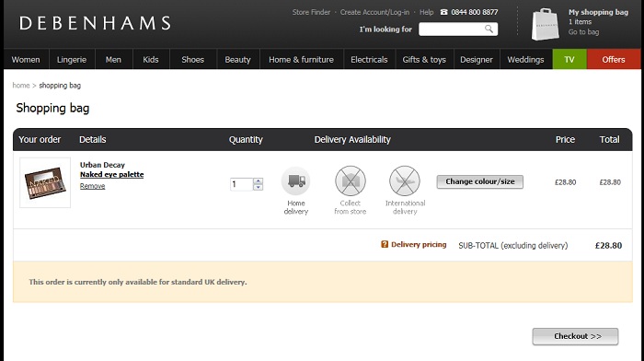Click the standard UK delivery notice text

point(138,282)
